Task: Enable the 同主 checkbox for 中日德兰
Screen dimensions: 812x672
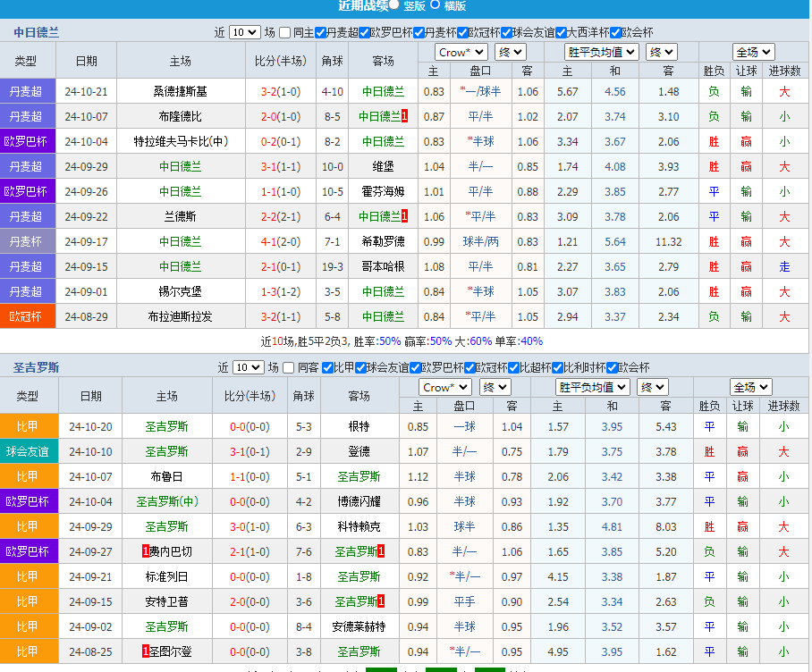Action: coord(285,32)
